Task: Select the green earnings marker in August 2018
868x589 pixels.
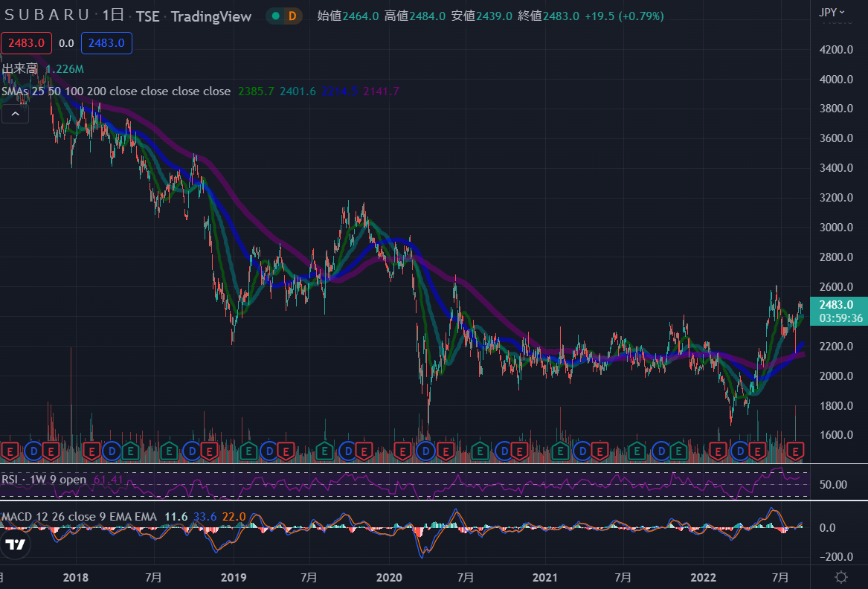Action: click(169, 451)
